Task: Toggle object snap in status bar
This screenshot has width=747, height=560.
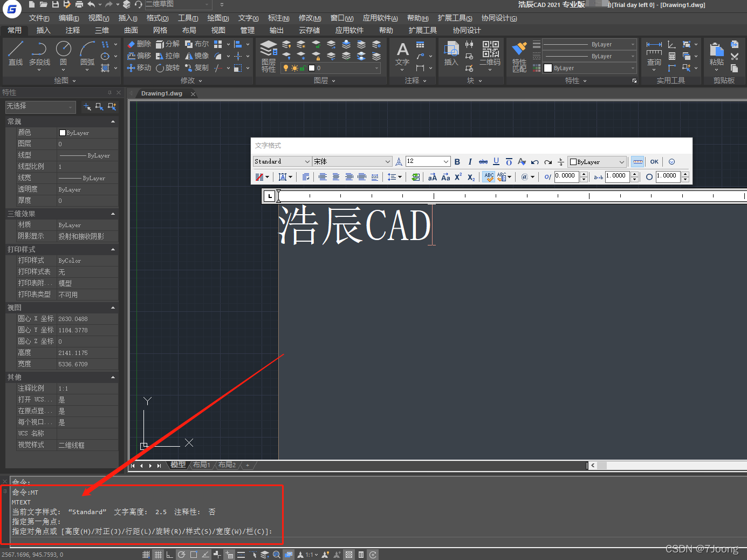Action: tap(193, 555)
